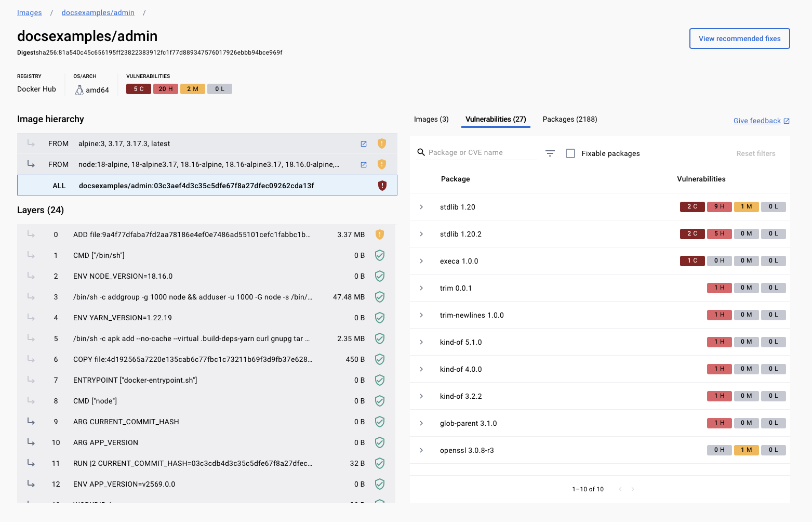Click yellow shield on node:18-alpine hierarchy row
The height and width of the screenshot is (522, 812).
(x=382, y=164)
